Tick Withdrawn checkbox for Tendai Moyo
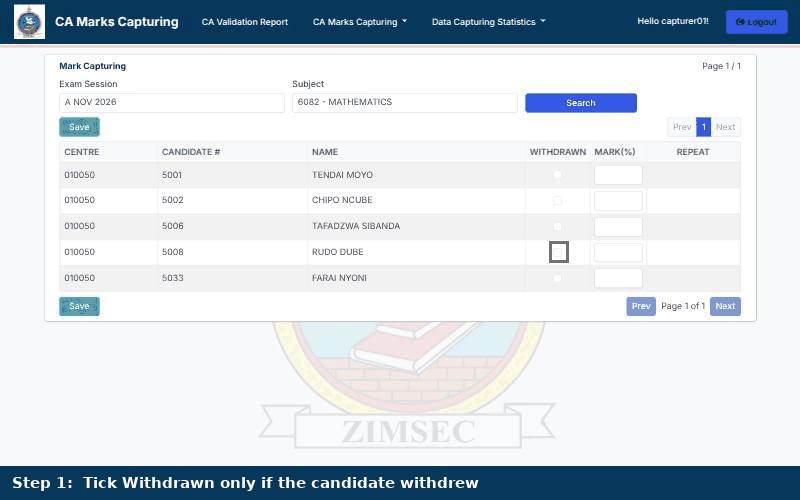 [557, 175]
